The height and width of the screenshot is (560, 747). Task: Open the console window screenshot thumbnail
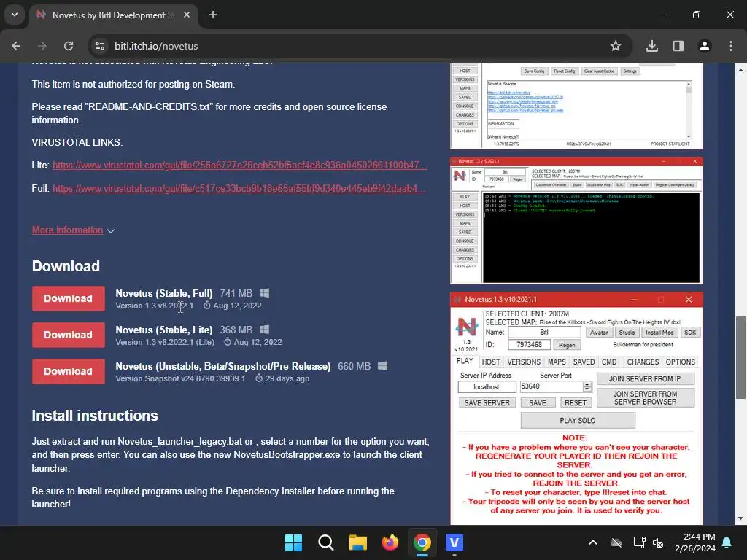pyautogui.click(x=576, y=220)
